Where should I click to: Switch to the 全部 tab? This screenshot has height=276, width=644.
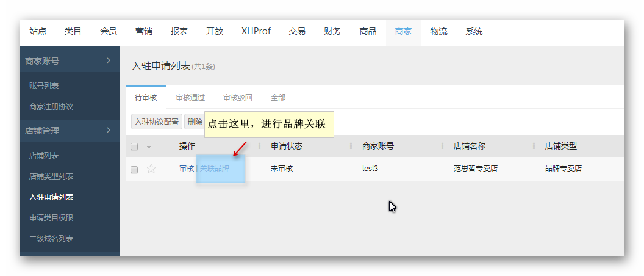click(278, 98)
